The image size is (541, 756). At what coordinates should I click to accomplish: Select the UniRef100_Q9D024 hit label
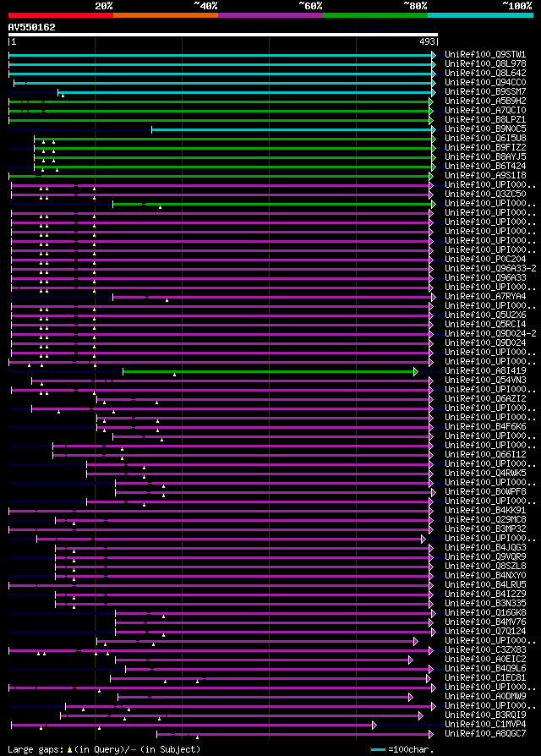(485, 342)
